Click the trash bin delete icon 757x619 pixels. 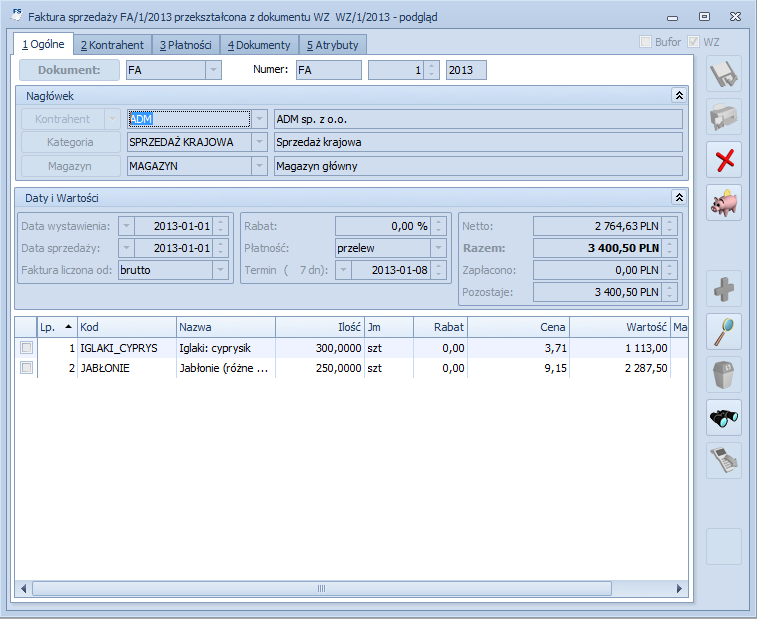[724, 375]
